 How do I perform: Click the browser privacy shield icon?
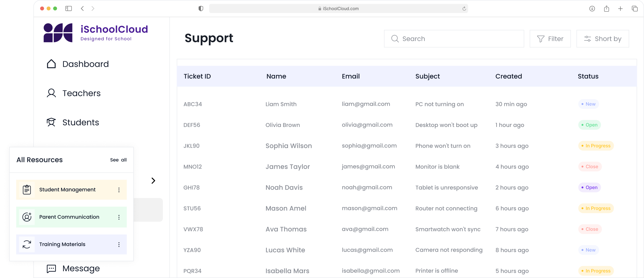click(201, 9)
